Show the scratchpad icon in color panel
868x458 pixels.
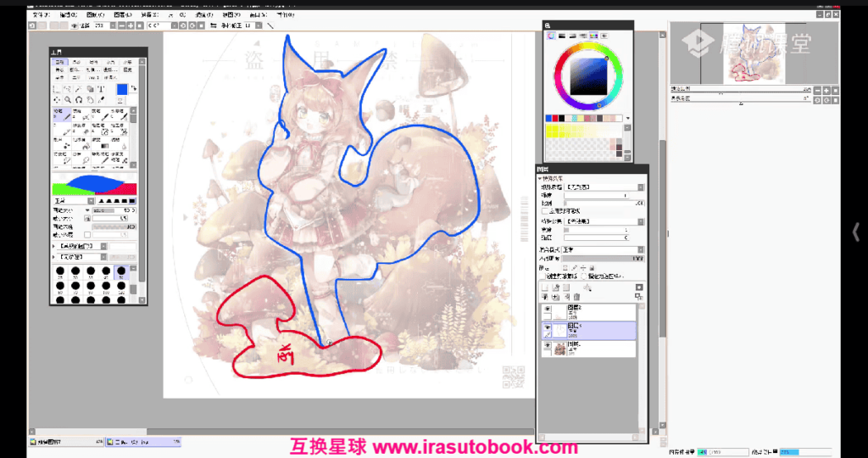(x=604, y=36)
